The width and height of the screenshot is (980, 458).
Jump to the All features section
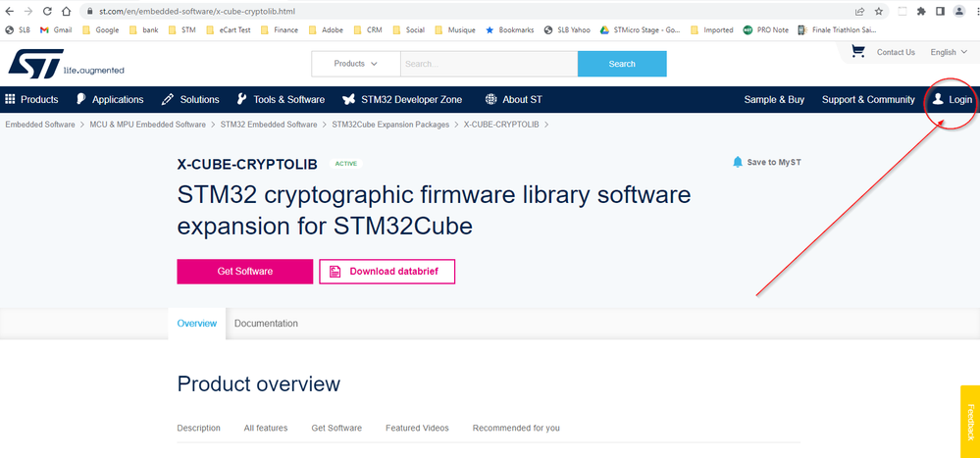(266, 428)
